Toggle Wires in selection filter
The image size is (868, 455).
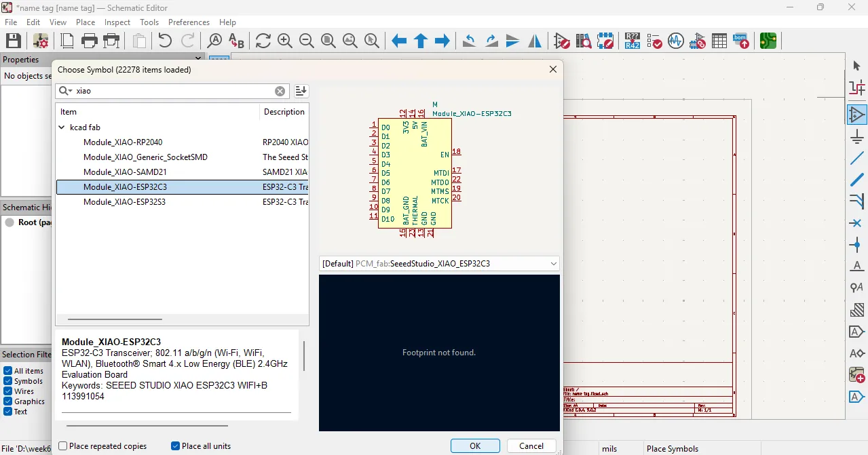pos(8,391)
